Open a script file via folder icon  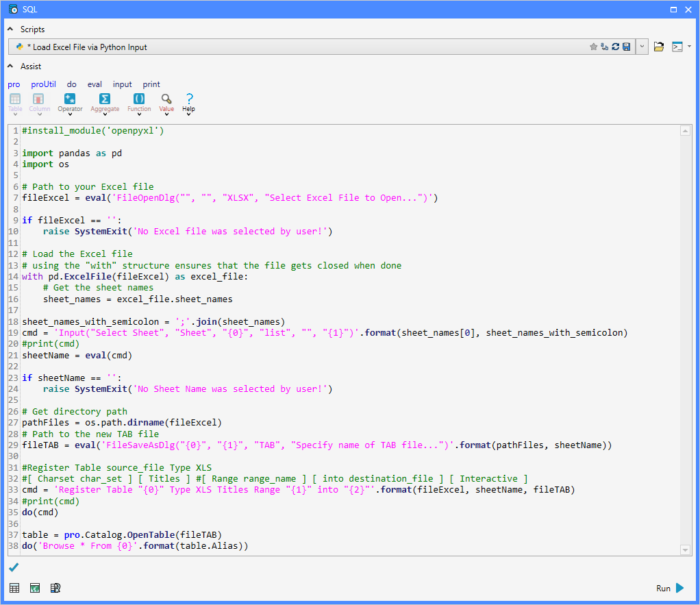(x=659, y=47)
